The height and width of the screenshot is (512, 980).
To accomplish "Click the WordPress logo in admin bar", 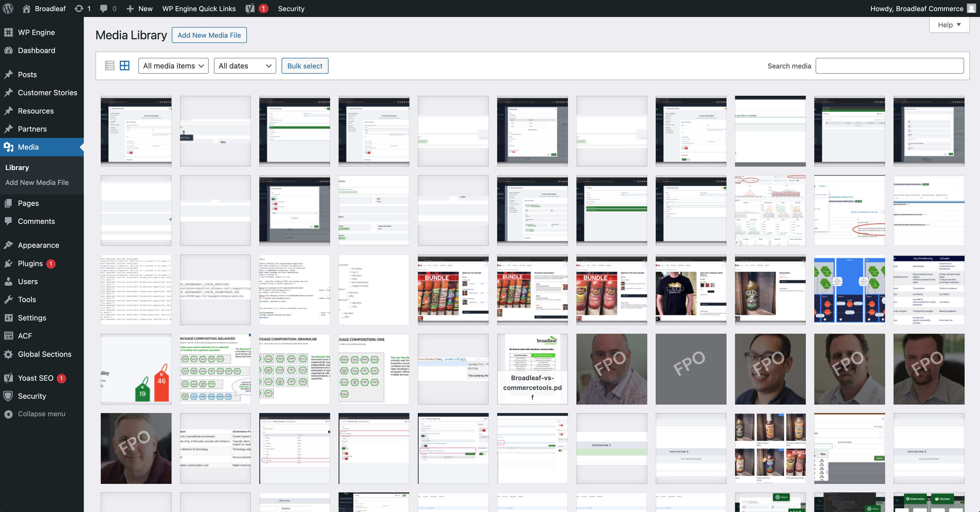I will [8, 8].
